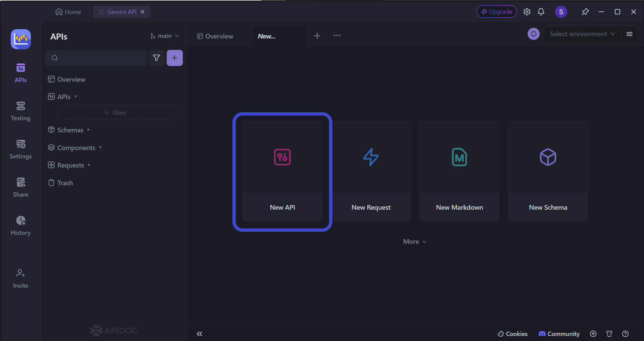Join the Community via the Discord icon
The height and width of the screenshot is (341, 644).
558,334
